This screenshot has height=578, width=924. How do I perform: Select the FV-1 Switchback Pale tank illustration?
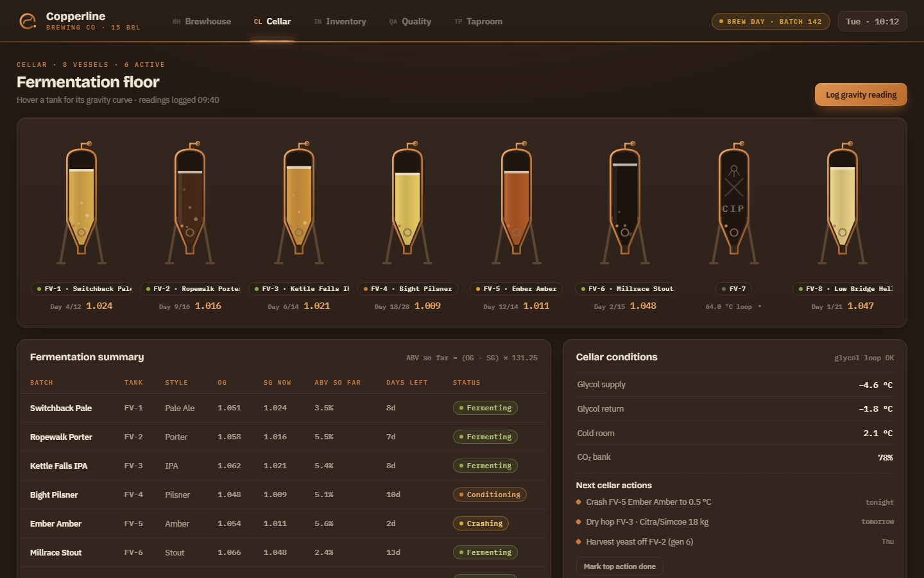tap(81, 202)
